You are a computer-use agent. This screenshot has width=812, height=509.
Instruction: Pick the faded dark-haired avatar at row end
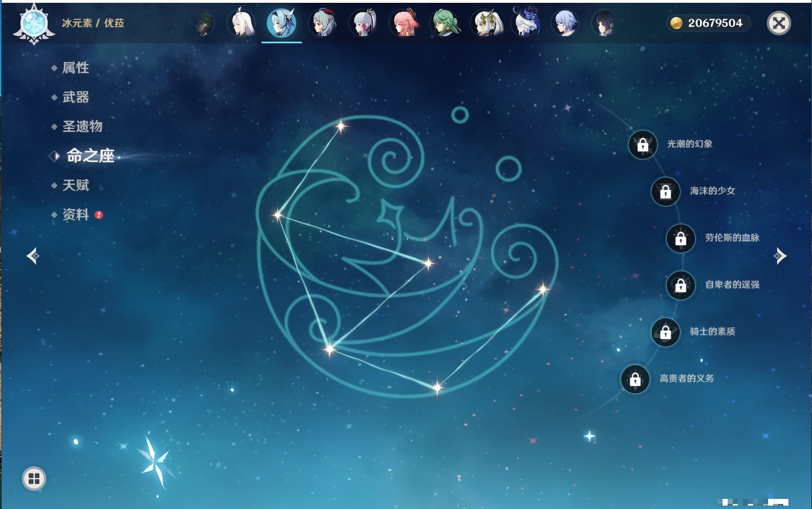pos(605,24)
